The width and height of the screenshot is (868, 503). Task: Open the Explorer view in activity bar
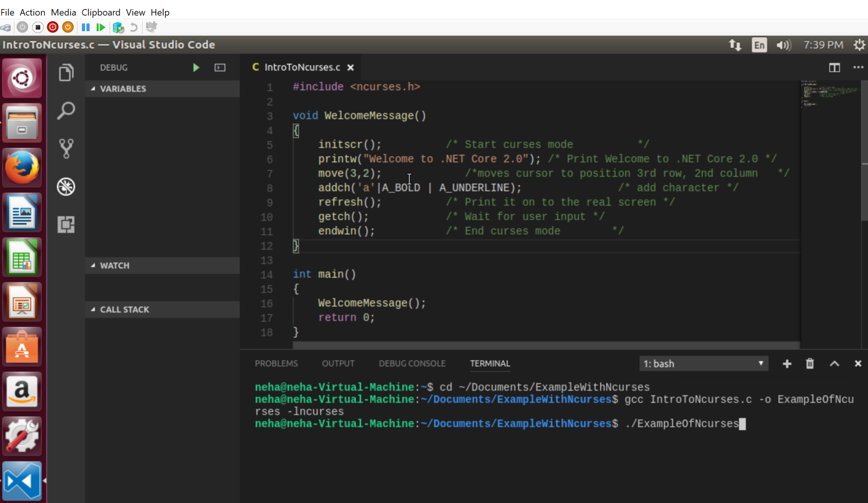[66, 72]
